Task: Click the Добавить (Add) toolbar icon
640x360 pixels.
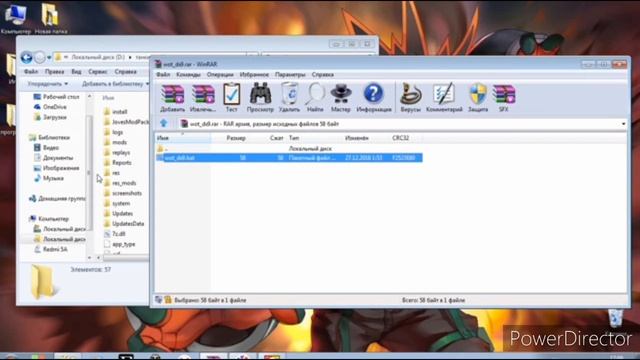Action: pyautogui.click(x=172, y=97)
